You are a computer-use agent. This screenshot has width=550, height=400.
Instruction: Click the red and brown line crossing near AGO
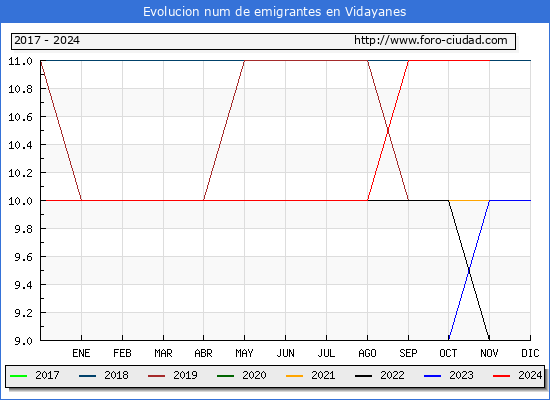pyautogui.click(x=388, y=131)
